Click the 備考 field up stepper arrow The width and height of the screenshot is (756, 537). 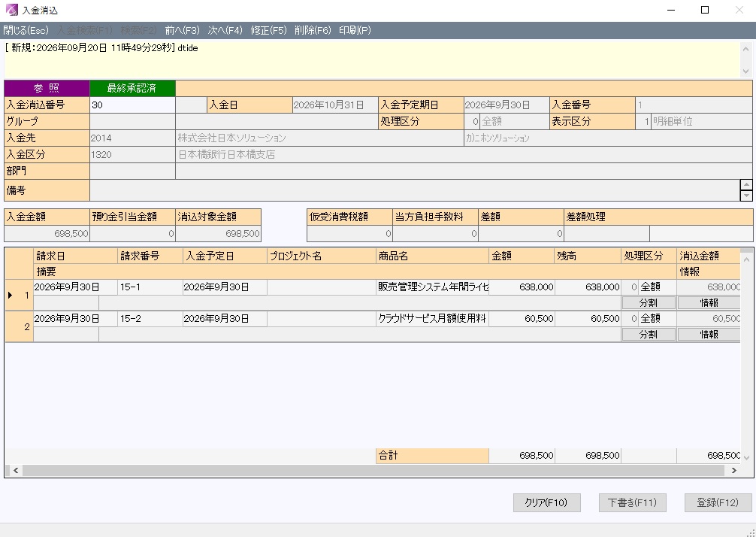[x=746, y=185]
